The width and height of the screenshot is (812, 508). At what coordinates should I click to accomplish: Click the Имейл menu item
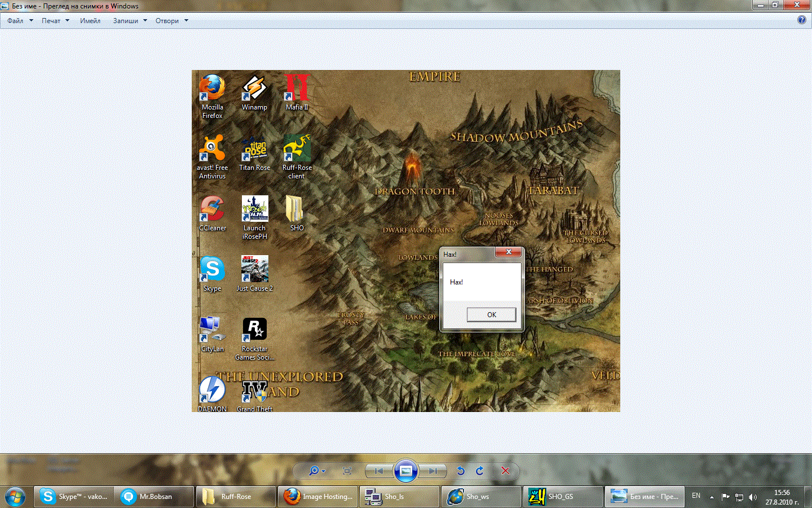point(90,21)
